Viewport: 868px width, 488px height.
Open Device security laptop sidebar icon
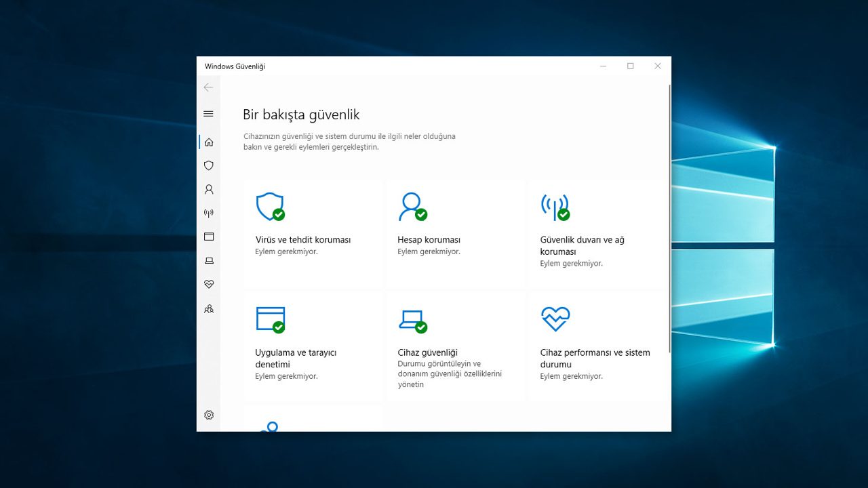coord(209,261)
